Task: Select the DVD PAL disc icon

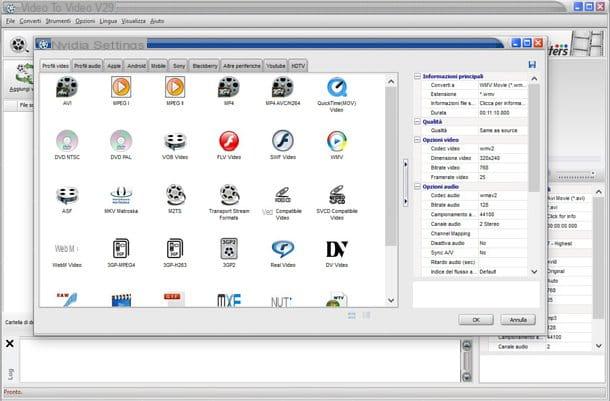Action: 121,141
